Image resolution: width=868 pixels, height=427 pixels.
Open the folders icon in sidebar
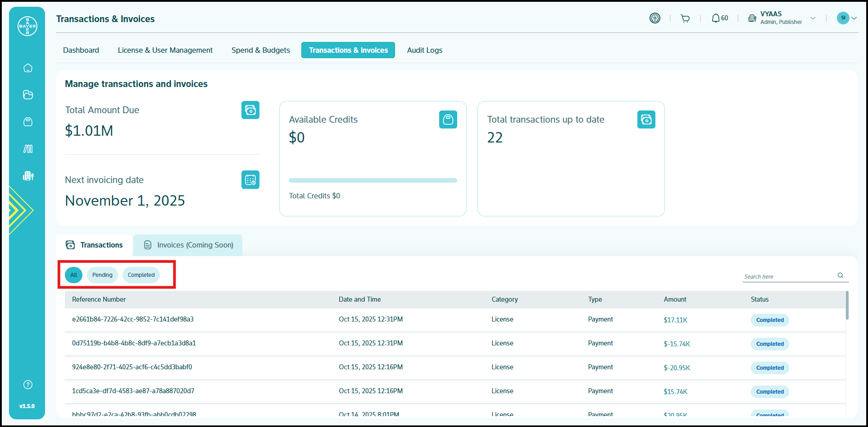[x=28, y=95]
